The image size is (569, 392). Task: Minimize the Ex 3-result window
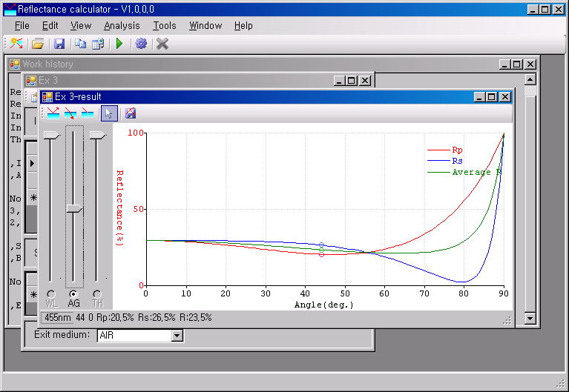[480, 97]
